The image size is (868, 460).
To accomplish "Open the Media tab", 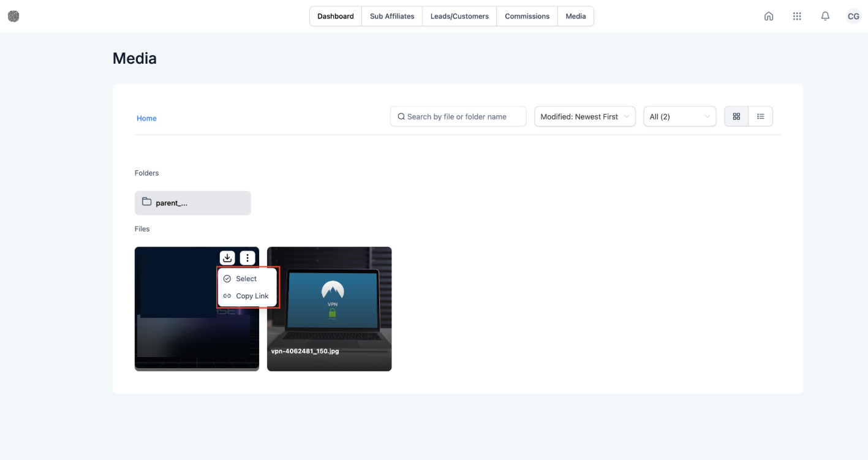I will (576, 17).
